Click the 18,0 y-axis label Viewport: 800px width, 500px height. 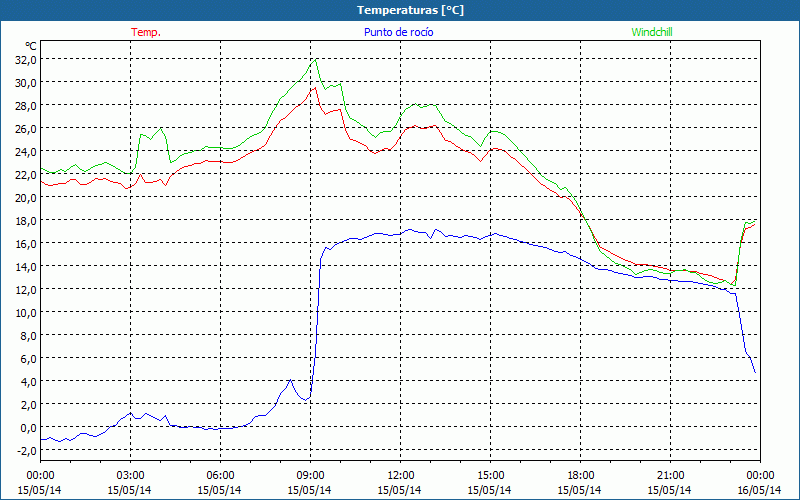click(27, 221)
